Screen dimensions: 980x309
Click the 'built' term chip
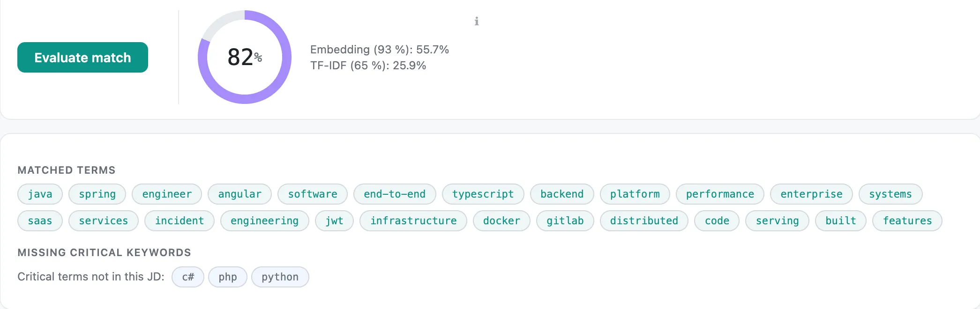(841, 221)
